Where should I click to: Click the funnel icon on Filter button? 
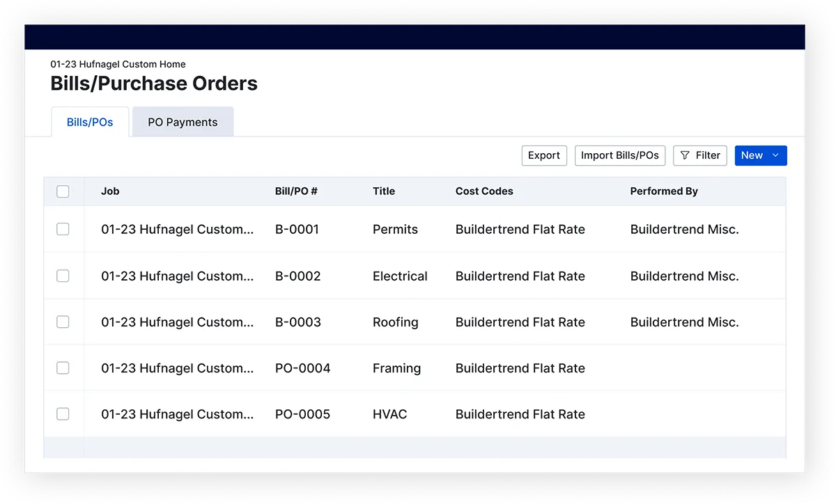click(685, 156)
